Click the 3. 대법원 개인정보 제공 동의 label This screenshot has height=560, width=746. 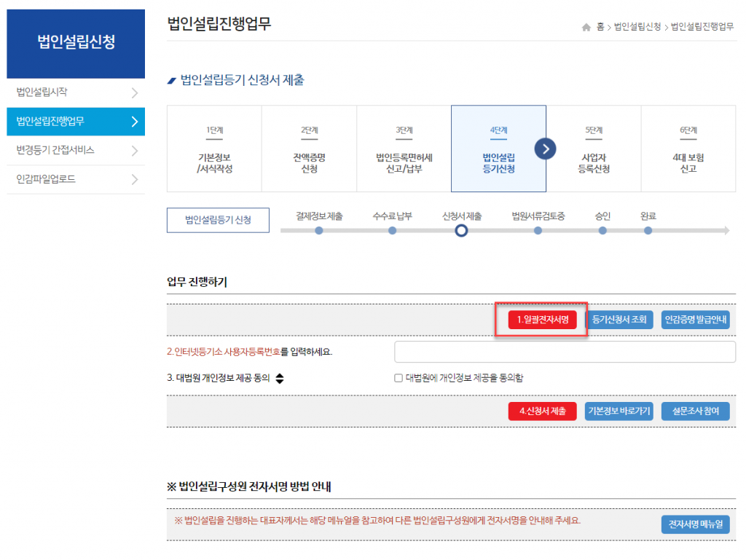click(219, 378)
